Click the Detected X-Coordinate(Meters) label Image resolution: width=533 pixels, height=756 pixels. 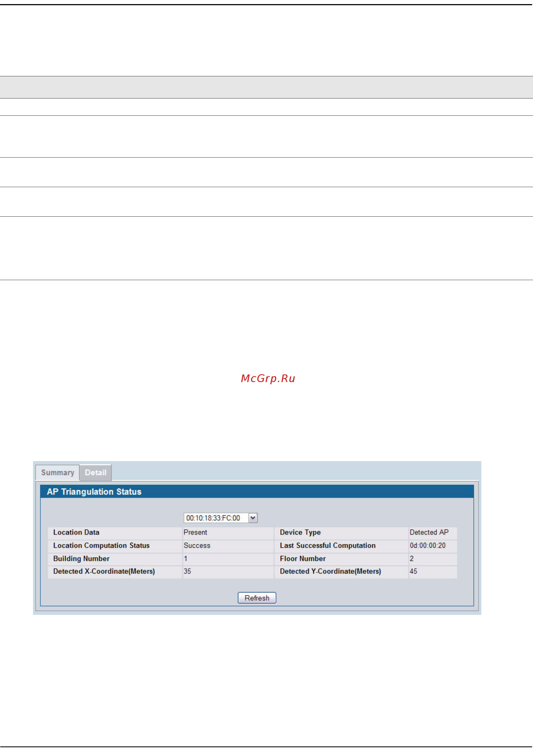pyautogui.click(x=104, y=571)
